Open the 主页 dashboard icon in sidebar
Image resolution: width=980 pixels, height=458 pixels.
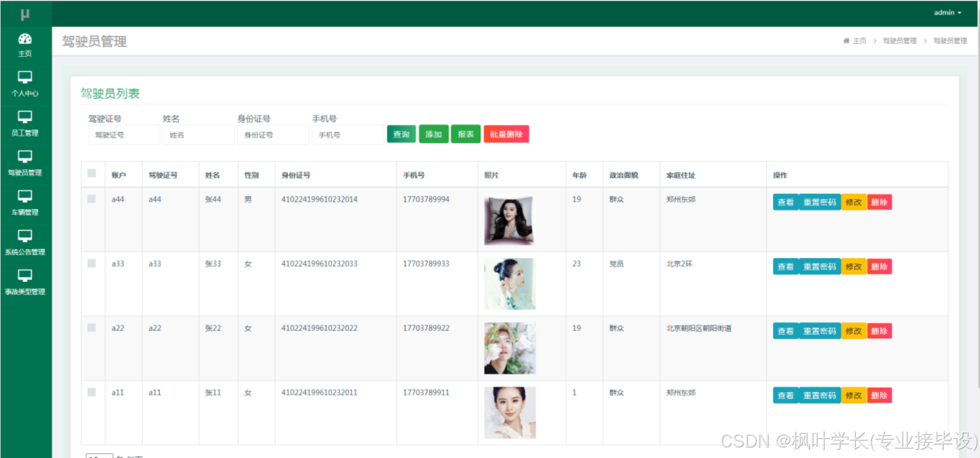[25, 39]
